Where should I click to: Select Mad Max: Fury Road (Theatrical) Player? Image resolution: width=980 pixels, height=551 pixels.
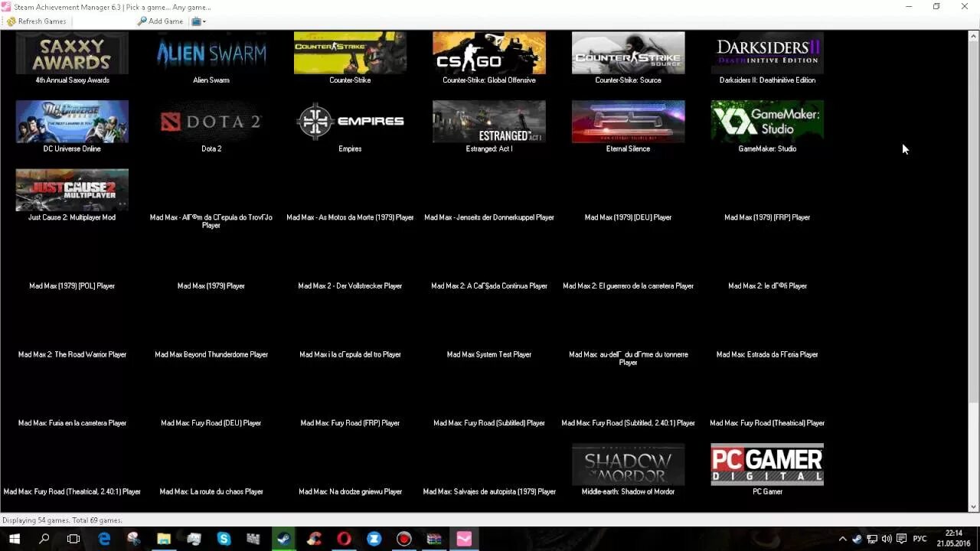pos(767,423)
